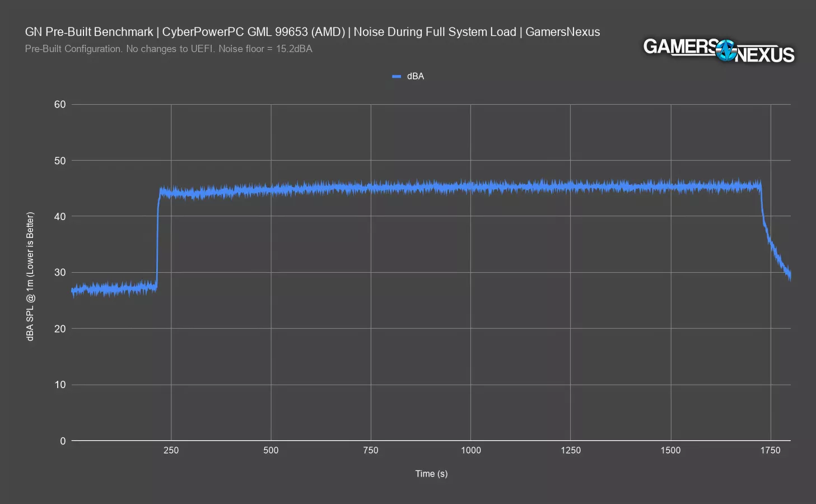Click the x-axis value 250
This screenshot has width=816, height=504.
(x=171, y=450)
